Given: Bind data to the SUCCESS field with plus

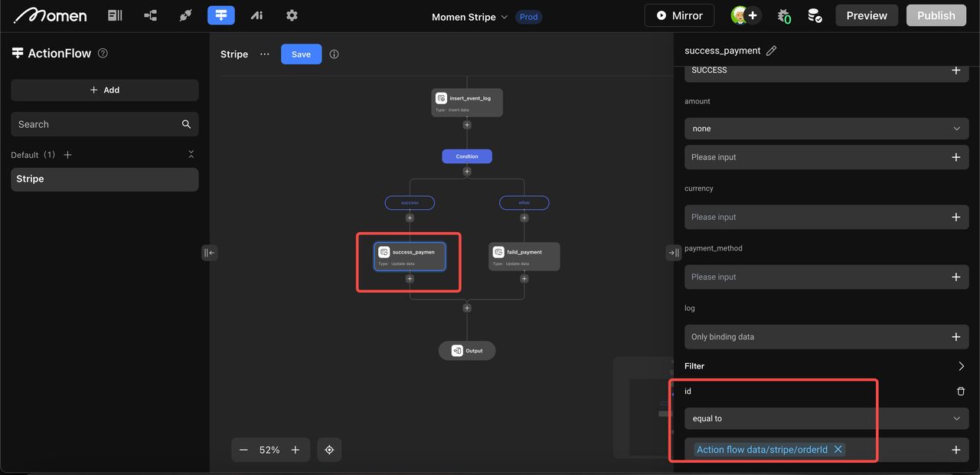Looking at the screenshot, I should click(x=955, y=70).
